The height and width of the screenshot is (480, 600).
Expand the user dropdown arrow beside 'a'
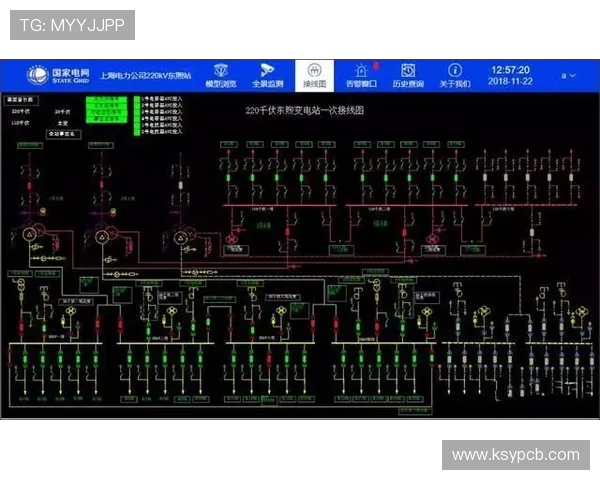pyautogui.click(x=572, y=76)
